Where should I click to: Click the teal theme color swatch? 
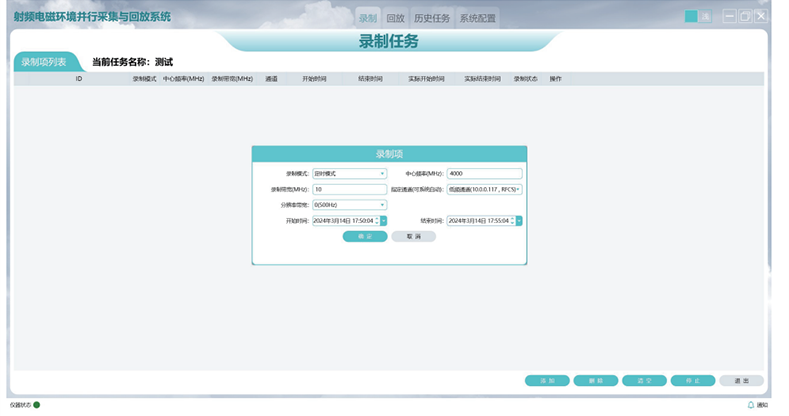691,16
